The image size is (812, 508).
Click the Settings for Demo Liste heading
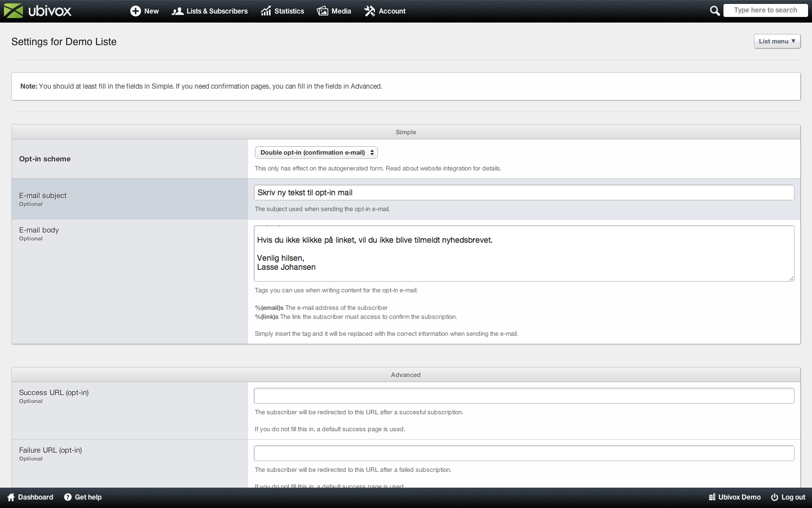64,42
